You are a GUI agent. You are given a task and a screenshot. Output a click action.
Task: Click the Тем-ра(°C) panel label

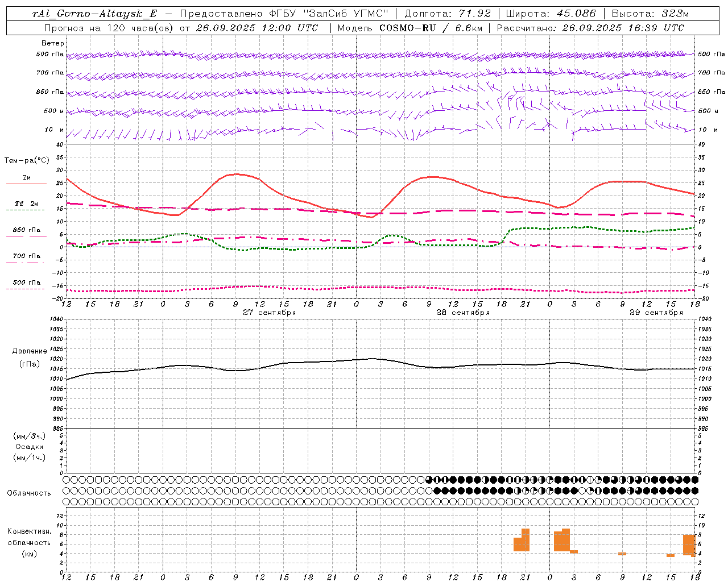[27, 161]
